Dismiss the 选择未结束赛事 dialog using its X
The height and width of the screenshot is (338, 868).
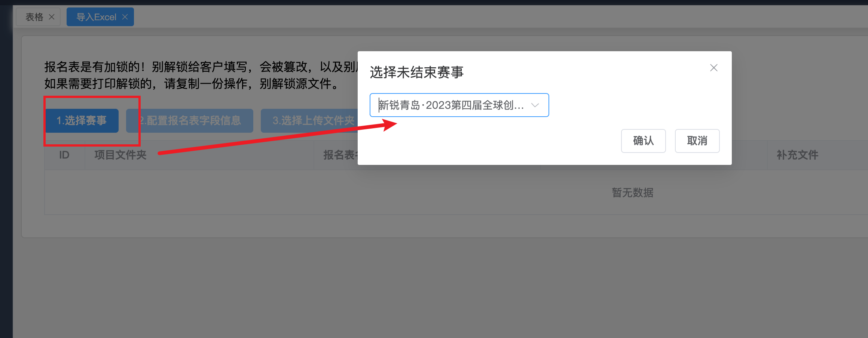(x=713, y=68)
